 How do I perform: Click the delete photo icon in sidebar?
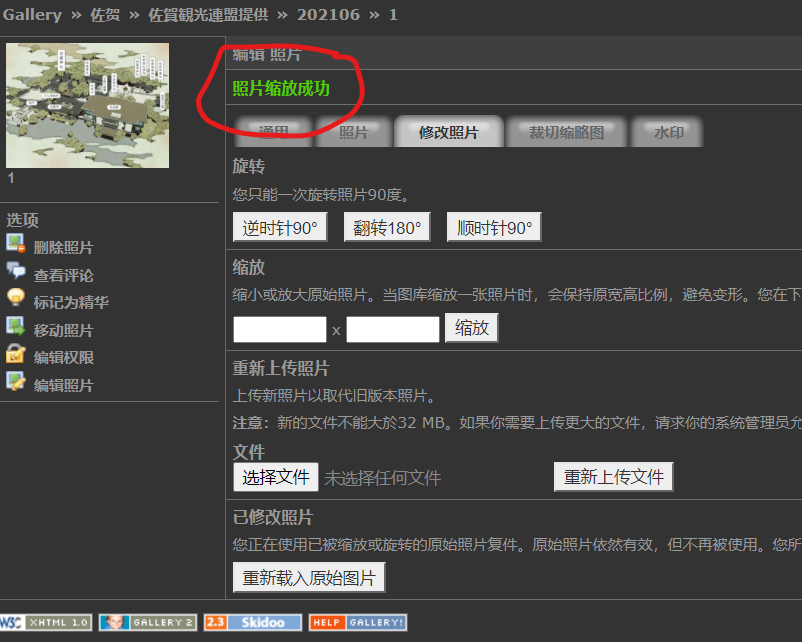point(15,244)
